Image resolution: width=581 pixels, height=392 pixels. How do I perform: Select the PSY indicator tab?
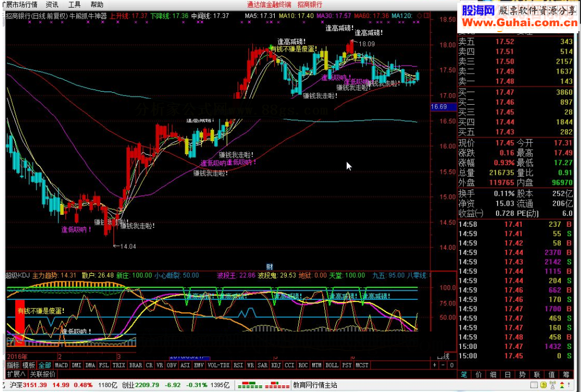pos(347,365)
